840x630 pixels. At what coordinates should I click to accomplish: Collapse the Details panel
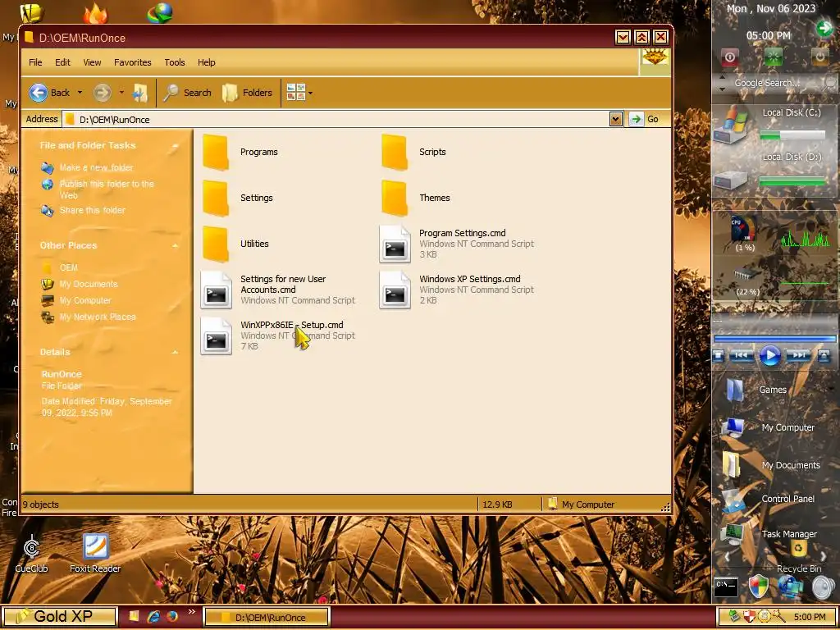point(175,352)
